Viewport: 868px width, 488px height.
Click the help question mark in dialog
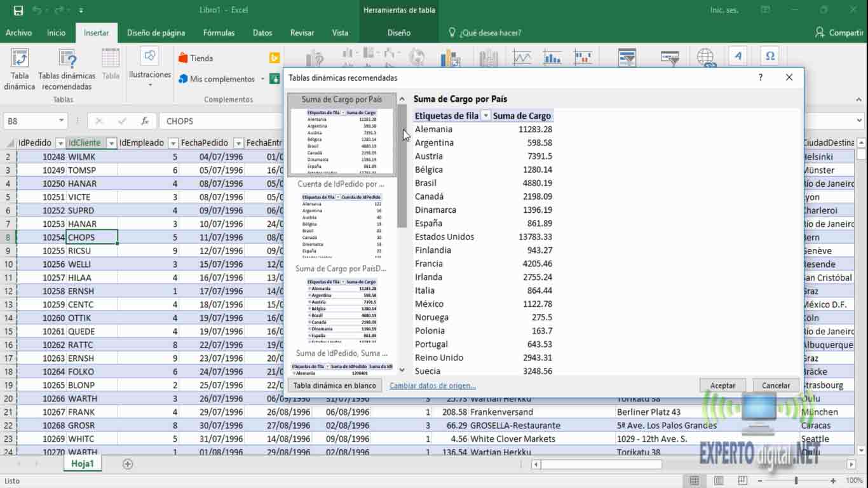(761, 78)
